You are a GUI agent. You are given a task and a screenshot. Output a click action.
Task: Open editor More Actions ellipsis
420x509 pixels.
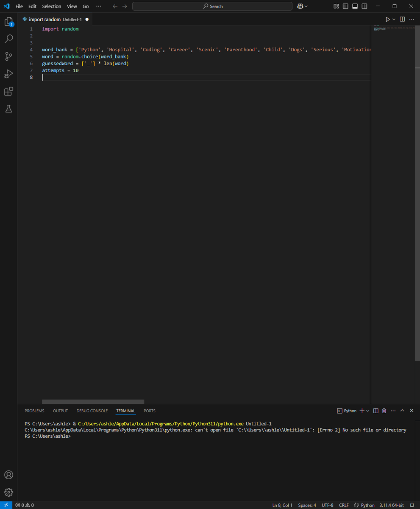tap(412, 20)
